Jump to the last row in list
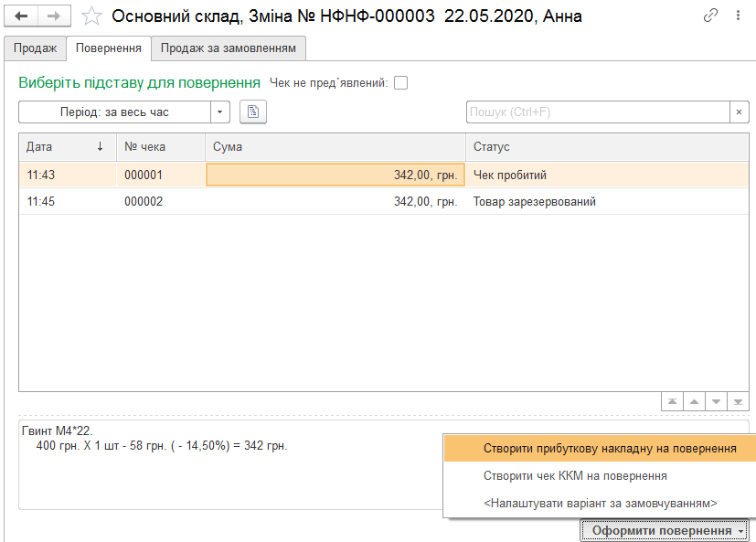756x542 pixels. 738,401
